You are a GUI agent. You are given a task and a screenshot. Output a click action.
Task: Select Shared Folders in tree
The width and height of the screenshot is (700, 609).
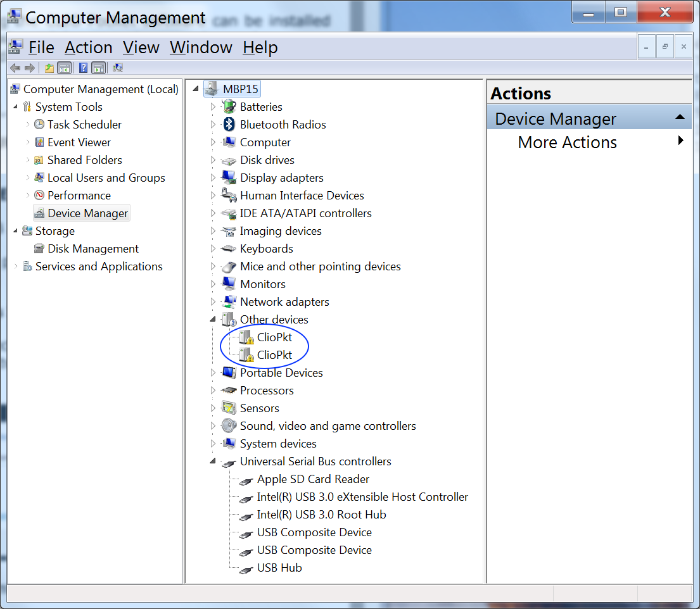(x=85, y=160)
